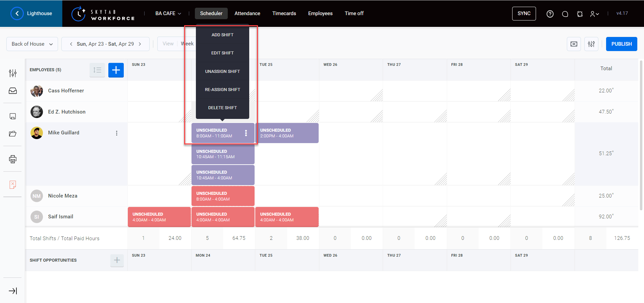This screenshot has width=644, height=303.
Task: Choose Unassign Shift from the context menu
Action: 222,71
